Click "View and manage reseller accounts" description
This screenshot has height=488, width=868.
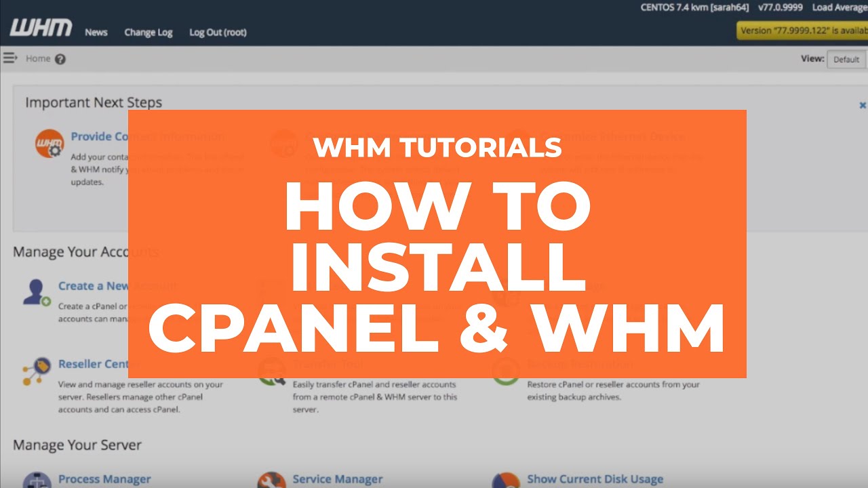[x=140, y=397]
